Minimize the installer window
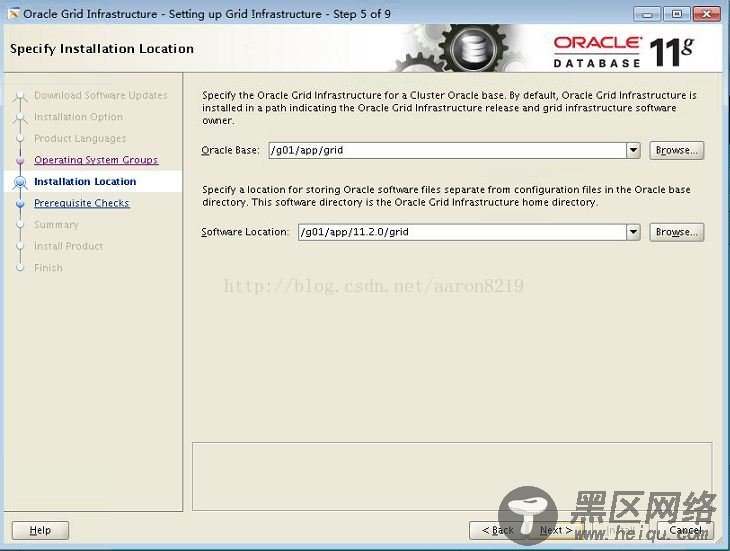Viewport: 730px width, 551px height. pos(647,14)
